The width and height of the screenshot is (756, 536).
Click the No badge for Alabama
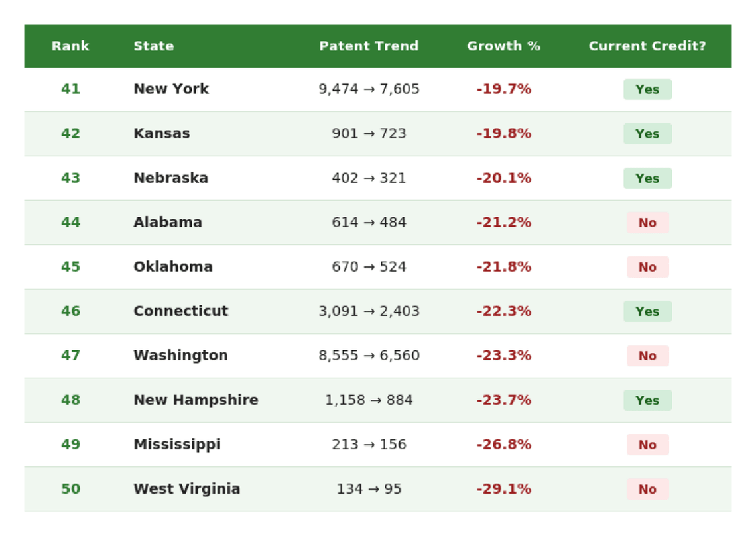(x=647, y=223)
